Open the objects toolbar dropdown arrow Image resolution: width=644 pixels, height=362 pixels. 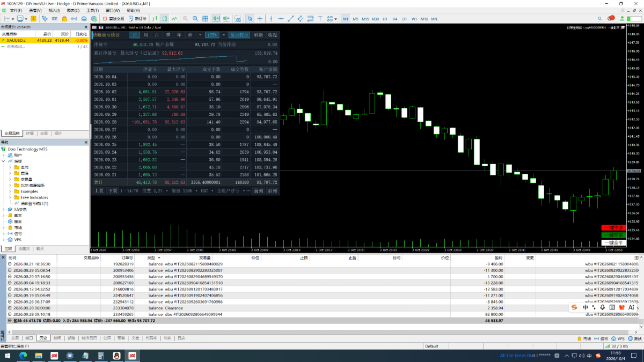coord(335,19)
